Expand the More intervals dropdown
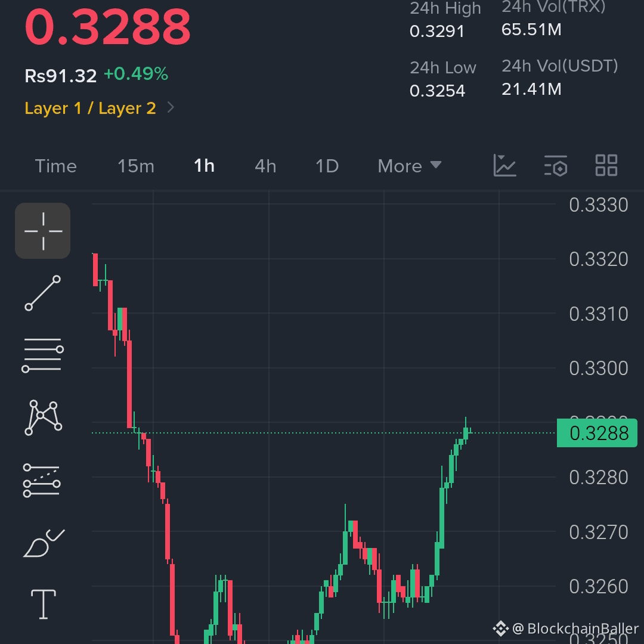The height and width of the screenshot is (644, 644). (410, 166)
